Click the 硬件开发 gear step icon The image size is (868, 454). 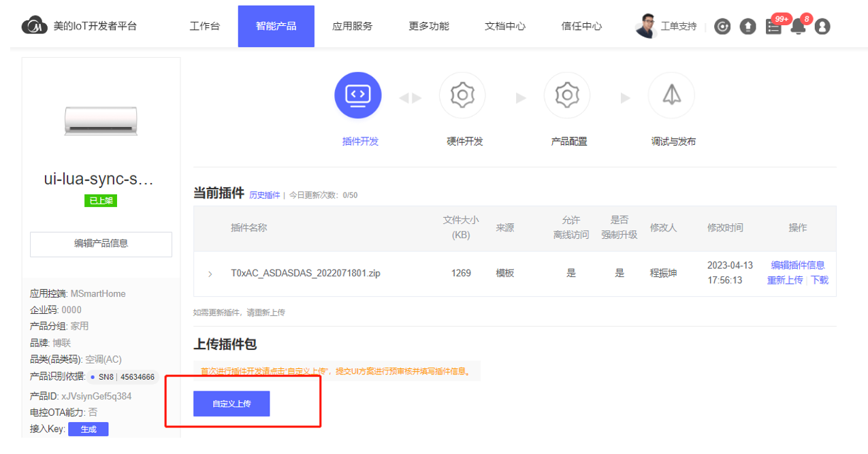click(x=462, y=95)
